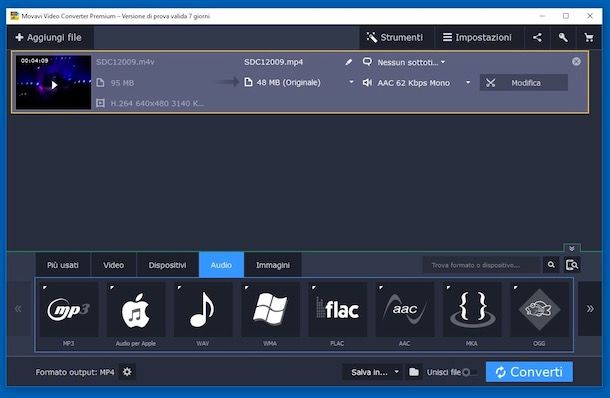Select the AAC format icon
610x398 pixels.
(405, 310)
